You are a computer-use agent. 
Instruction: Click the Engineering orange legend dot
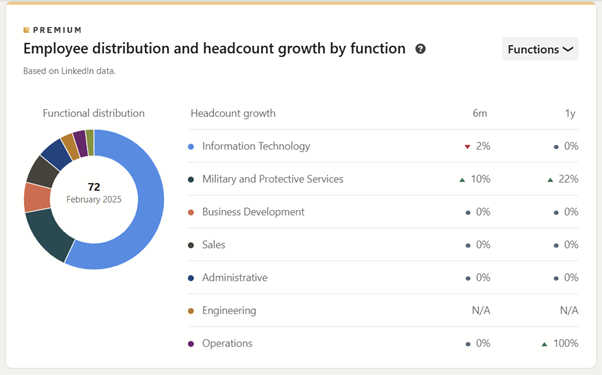click(191, 311)
